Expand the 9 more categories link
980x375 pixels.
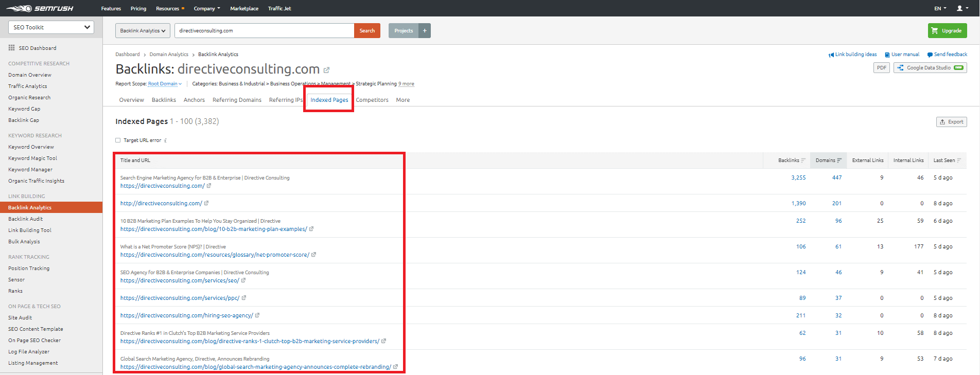click(x=406, y=84)
